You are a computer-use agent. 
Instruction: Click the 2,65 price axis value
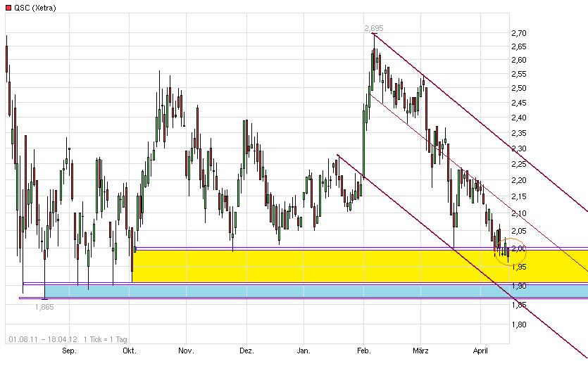[519, 47]
